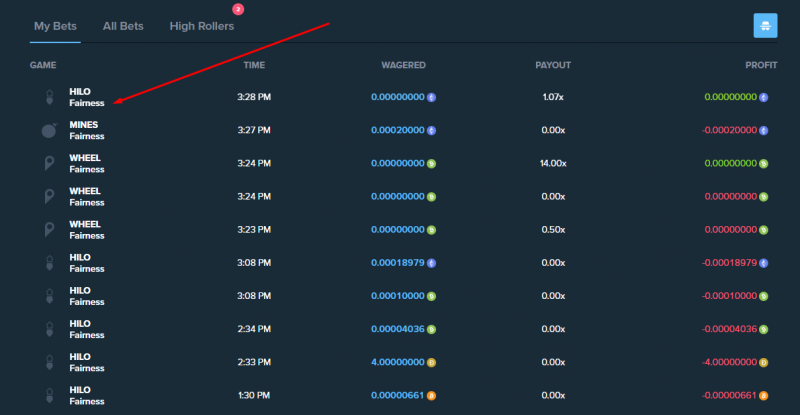
Task: Click profit value -4.00000000
Action: (730, 362)
